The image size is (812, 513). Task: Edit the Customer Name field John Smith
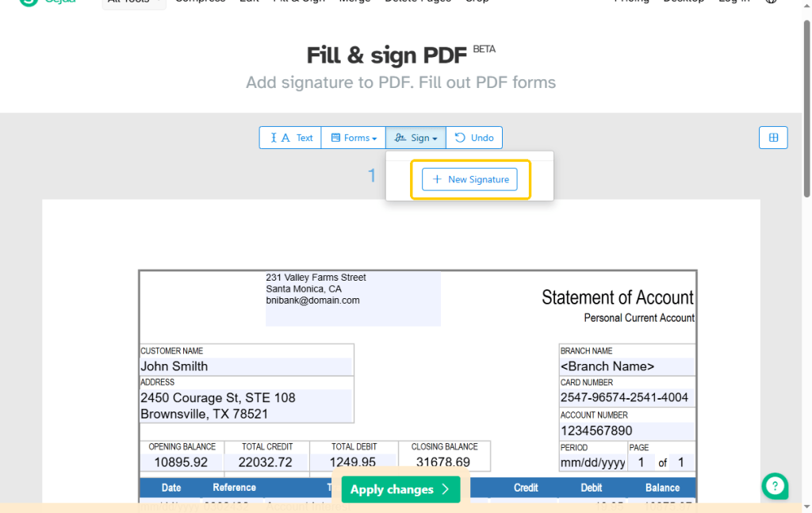pos(246,366)
